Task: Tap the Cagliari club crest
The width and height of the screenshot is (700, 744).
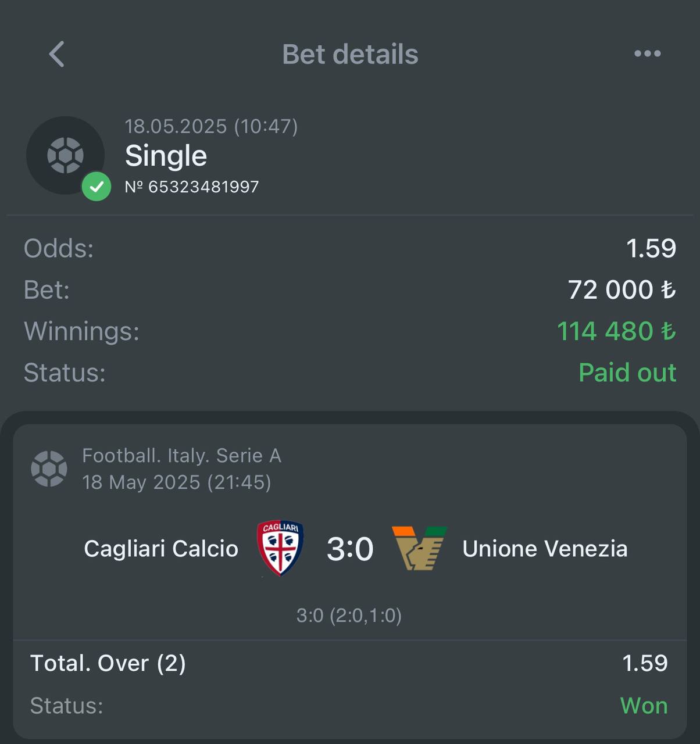Action: click(x=280, y=548)
